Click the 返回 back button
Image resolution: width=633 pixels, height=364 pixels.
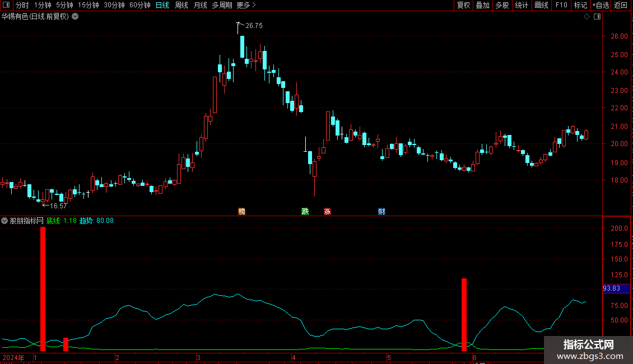(621, 5)
